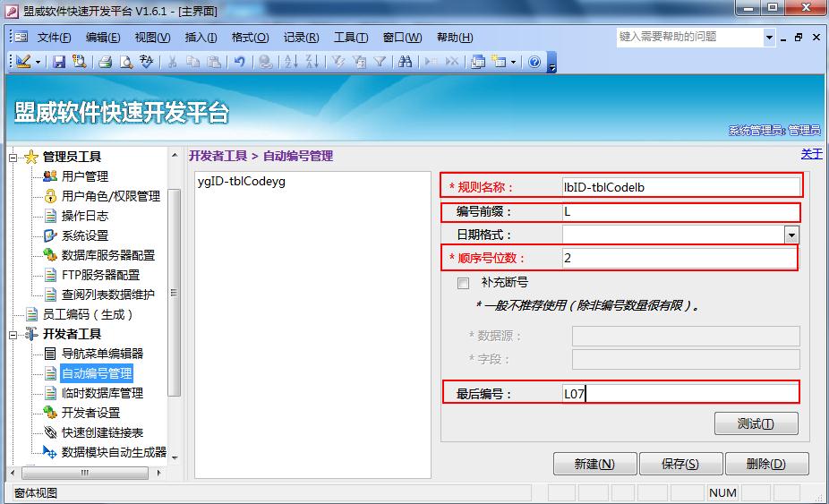Click the Sort Descending Z-A icon
Viewport: 829px width, 504px height.
(x=312, y=62)
